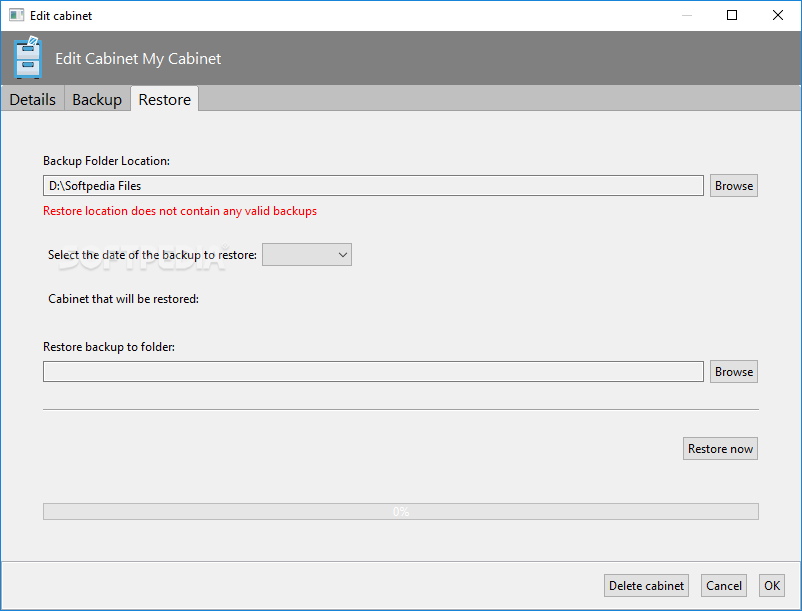Viewport: 802px width, 611px height.
Task: Click the 'Restore backup to folder:' label
Action: pyautogui.click(x=109, y=347)
